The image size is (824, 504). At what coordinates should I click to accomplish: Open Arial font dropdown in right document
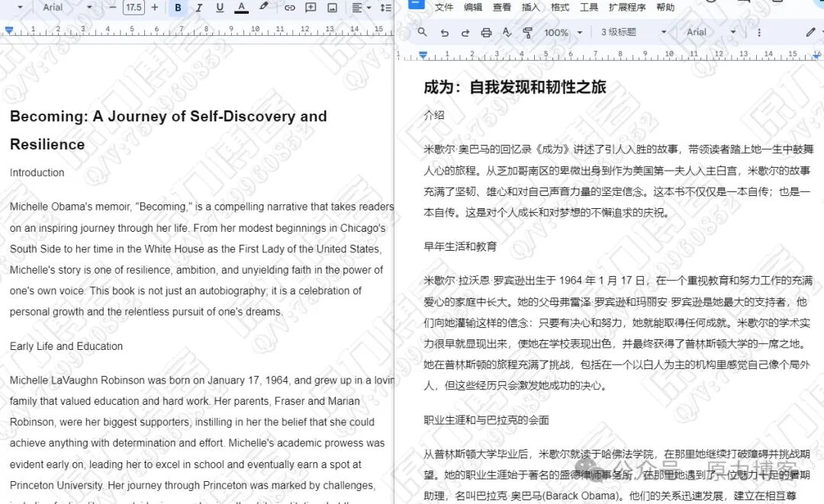[711, 32]
